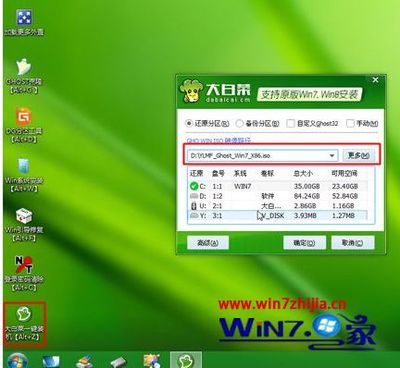Open the blue desktop icon with white squares
This screenshot has height=368, width=400.
[x=24, y=18]
